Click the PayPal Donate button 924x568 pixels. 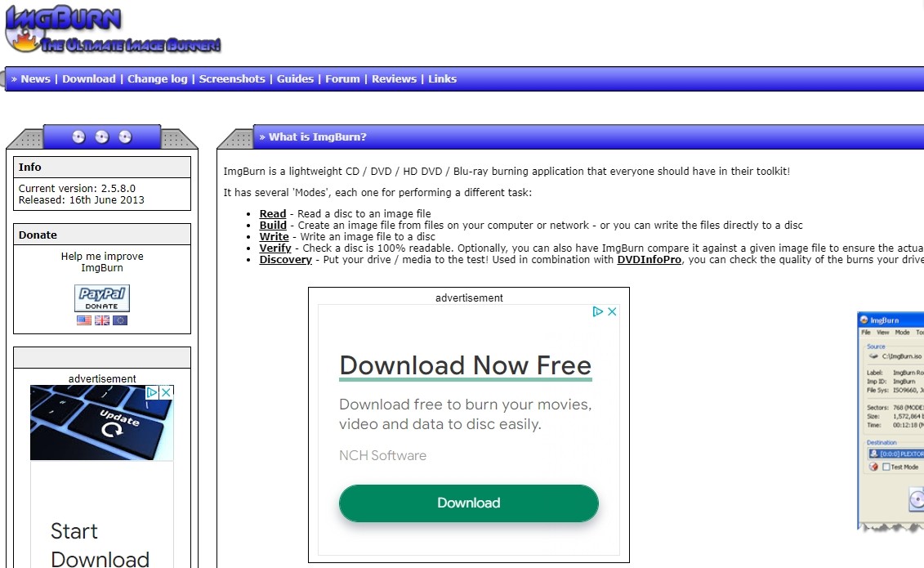coord(102,297)
